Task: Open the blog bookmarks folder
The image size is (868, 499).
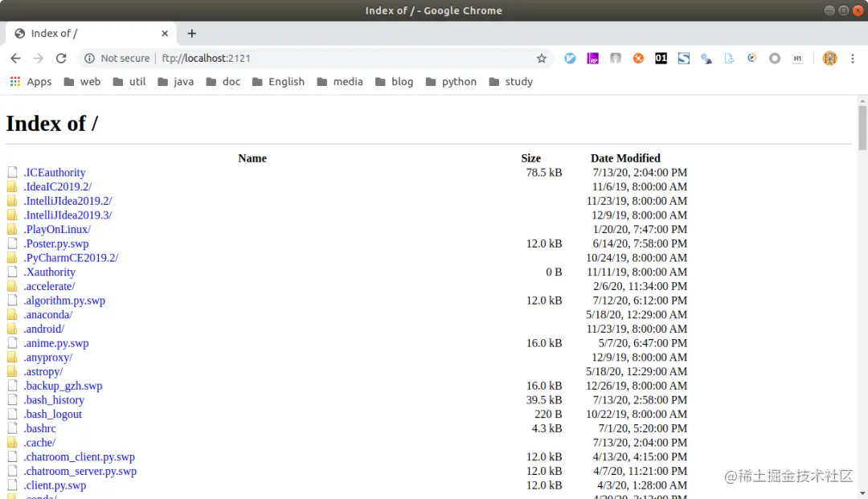Action: pyautogui.click(x=394, y=82)
